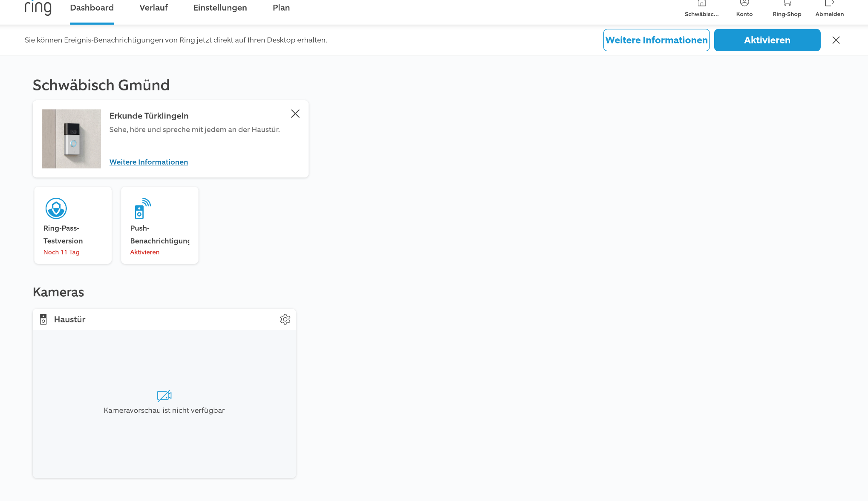Screen dimensions: 868x501
Task: Switch to the Verlauf tab
Action: pyautogui.click(x=153, y=8)
